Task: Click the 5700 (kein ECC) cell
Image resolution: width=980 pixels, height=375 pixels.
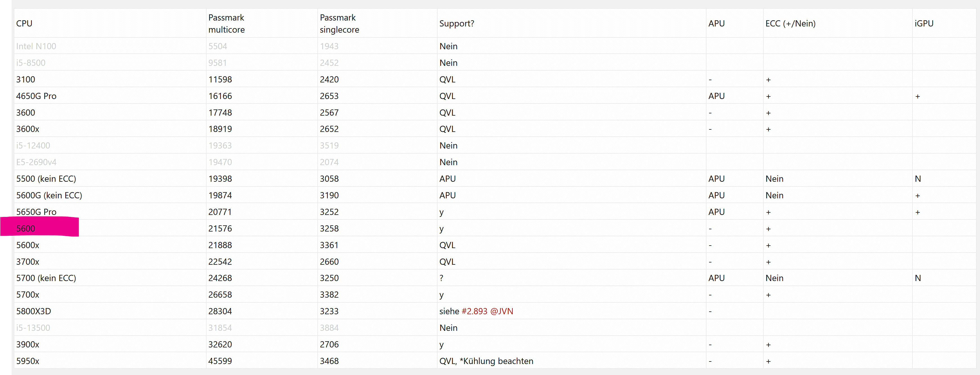Action: tap(46, 278)
